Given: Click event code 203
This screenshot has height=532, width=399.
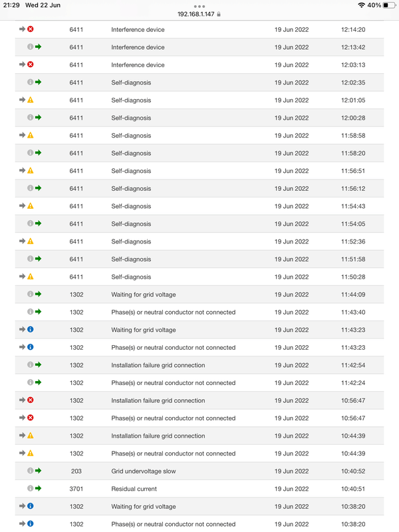Looking at the screenshot, I should [76, 471].
